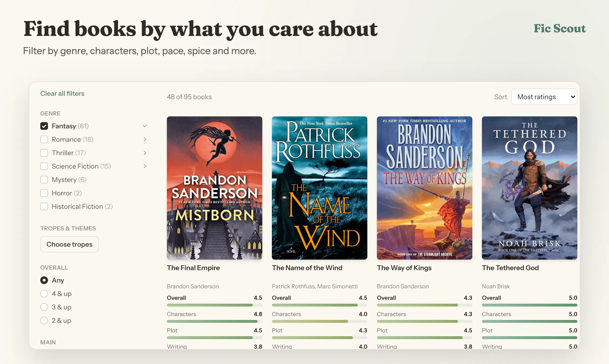
Task: Open The Name of the Wind cover
Action: coord(319,188)
